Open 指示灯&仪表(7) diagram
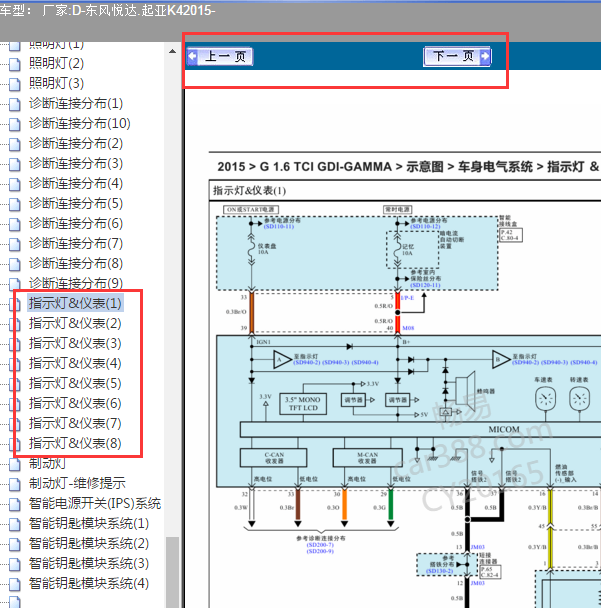Image resolution: width=601 pixels, height=608 pixels. [75, 423]
